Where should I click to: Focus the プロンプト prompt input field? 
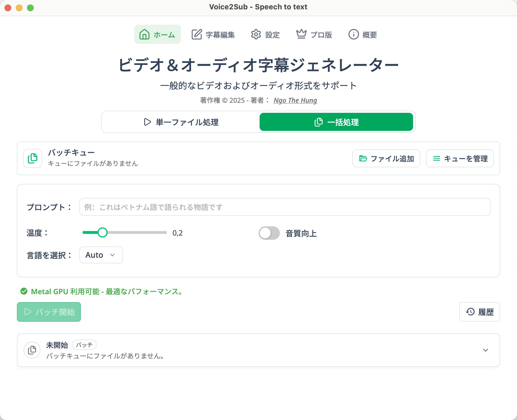285,207
